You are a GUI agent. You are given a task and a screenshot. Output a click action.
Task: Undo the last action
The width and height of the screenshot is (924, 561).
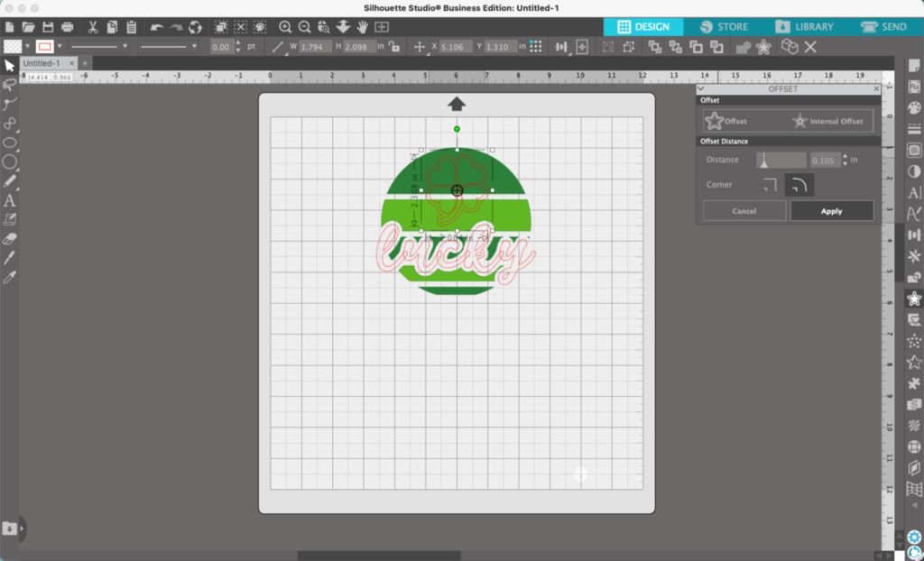click(157, 27)
